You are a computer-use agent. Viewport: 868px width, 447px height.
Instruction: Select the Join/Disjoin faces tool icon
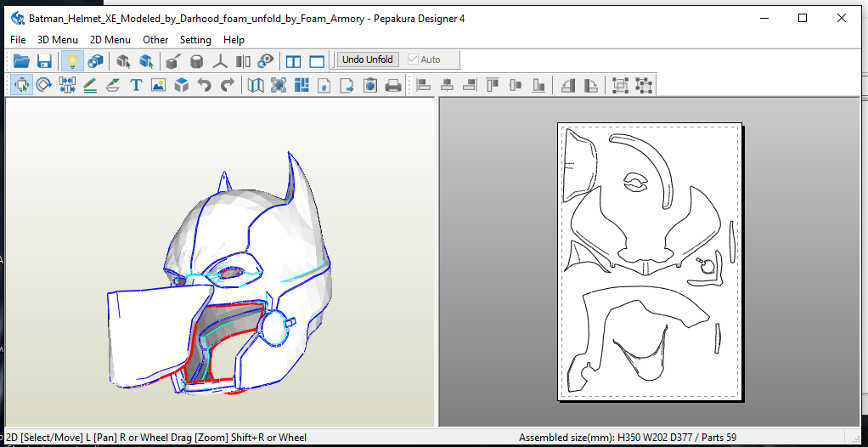tap(68, 85)
